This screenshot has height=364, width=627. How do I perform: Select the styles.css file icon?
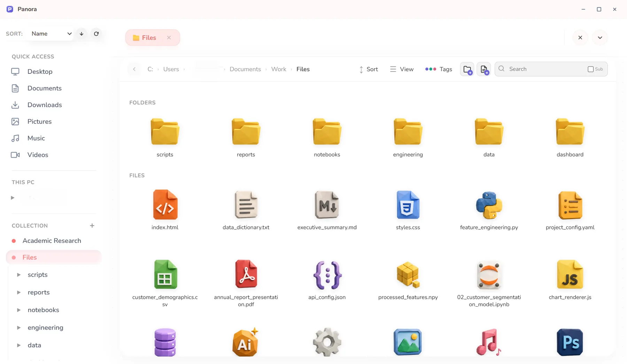[x=408, y=205]
